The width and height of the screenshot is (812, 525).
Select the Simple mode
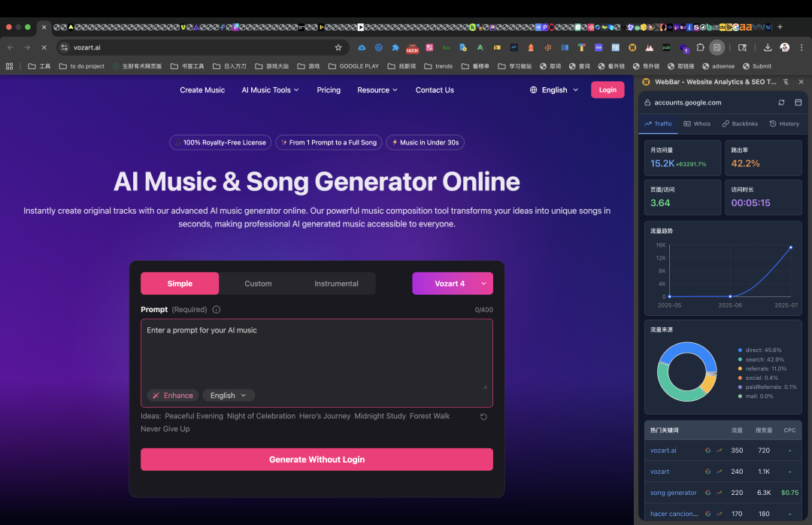[180, 284]
